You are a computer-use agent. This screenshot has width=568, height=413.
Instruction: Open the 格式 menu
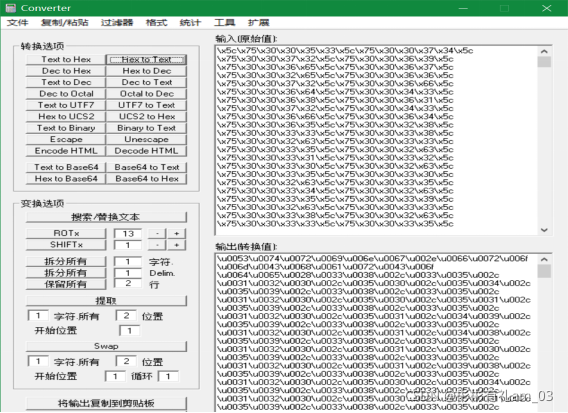pyautogui.click(x=156, y=22)
